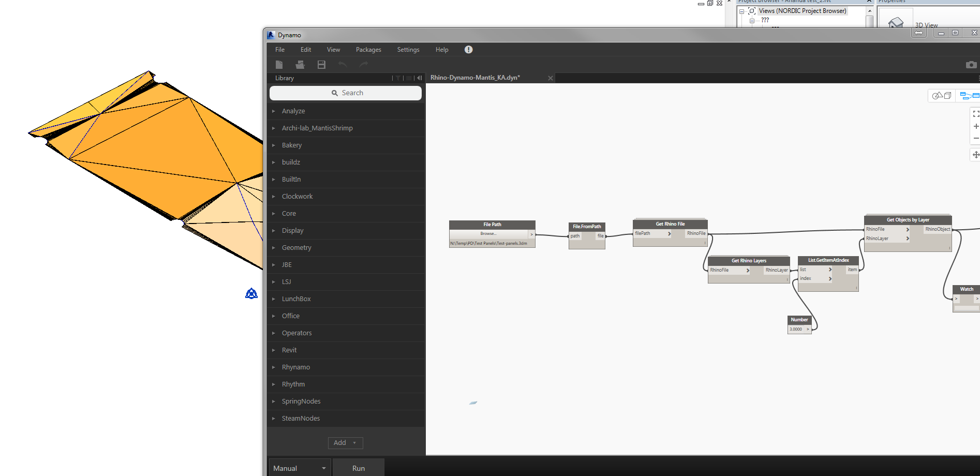Maximize the Dynamo window

955,33
